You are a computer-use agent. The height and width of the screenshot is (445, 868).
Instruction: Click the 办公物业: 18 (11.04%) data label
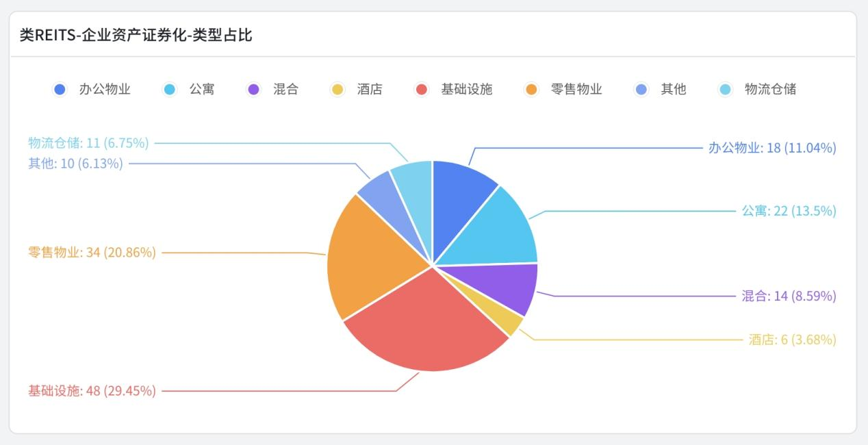click(x=771, y=148)
